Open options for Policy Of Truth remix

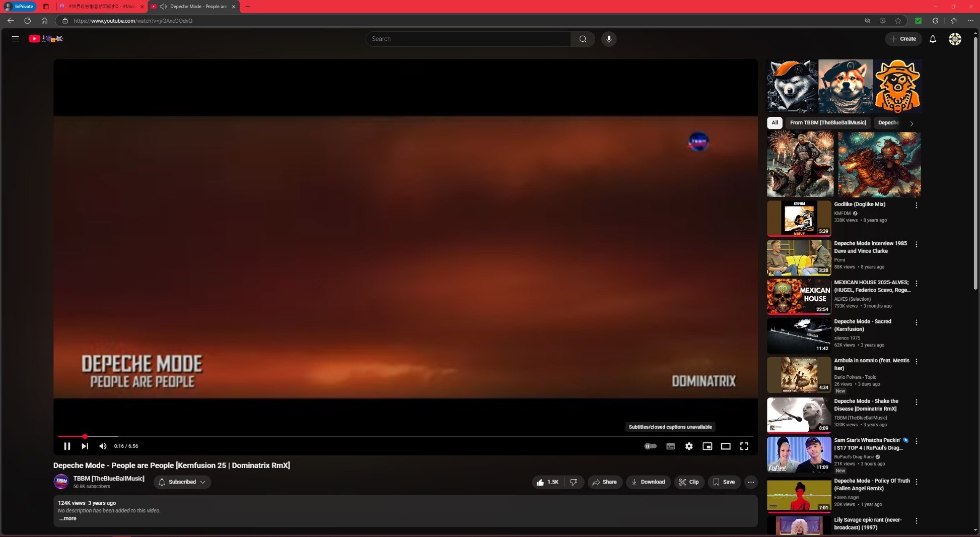pyautogui.click(x=916, y=482)
